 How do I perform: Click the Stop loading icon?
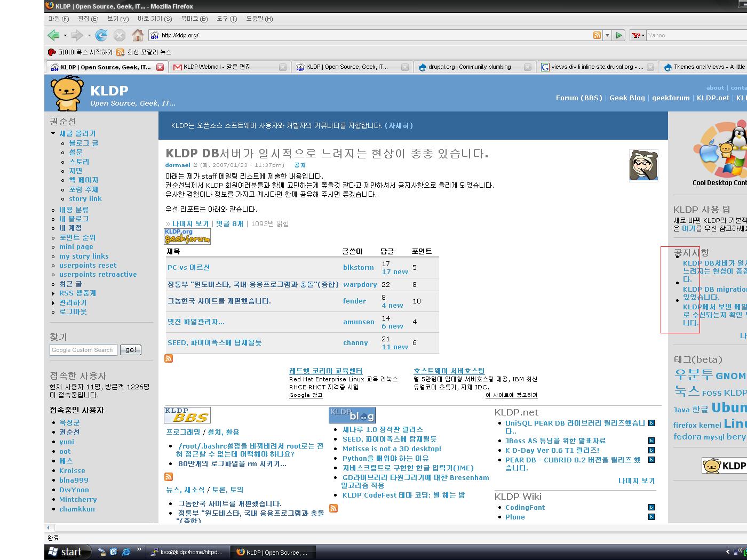(x=120, y=35)
